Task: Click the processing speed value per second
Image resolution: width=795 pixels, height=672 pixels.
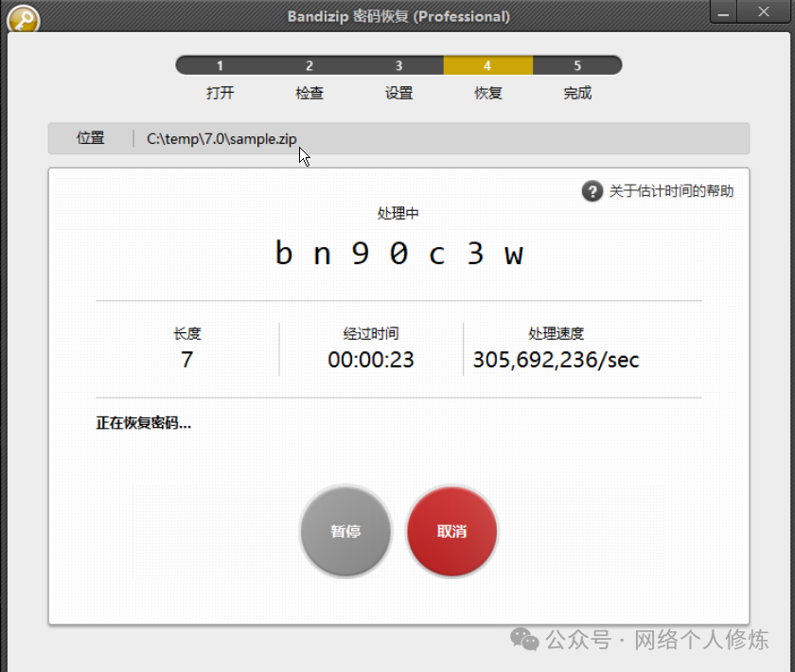Action: point(556,360)
